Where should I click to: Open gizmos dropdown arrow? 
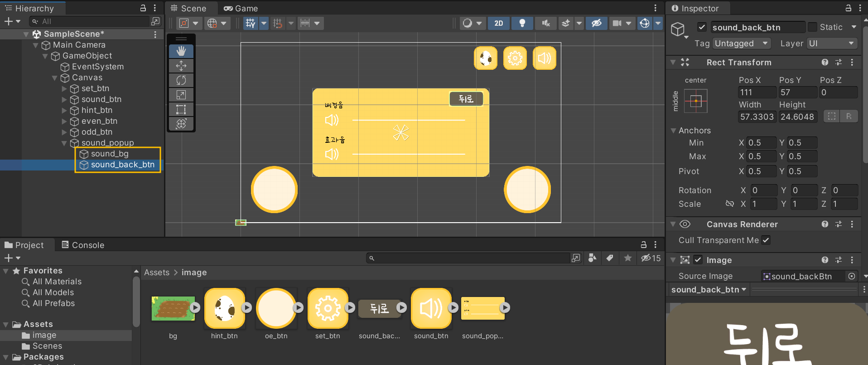[x=658, y=23]
